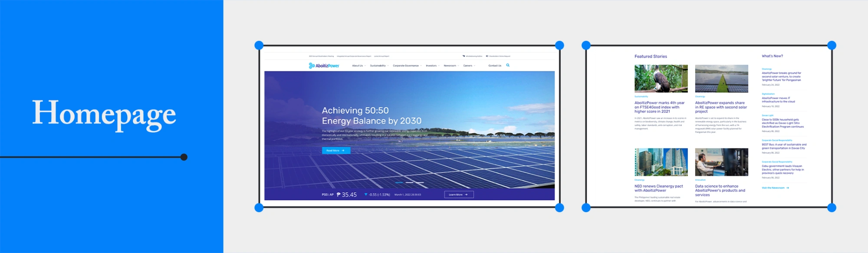Viewport: 868px width, 253px height.
Task: Click the down-triangle stock change indicator
Action: (x=366, y=195)
